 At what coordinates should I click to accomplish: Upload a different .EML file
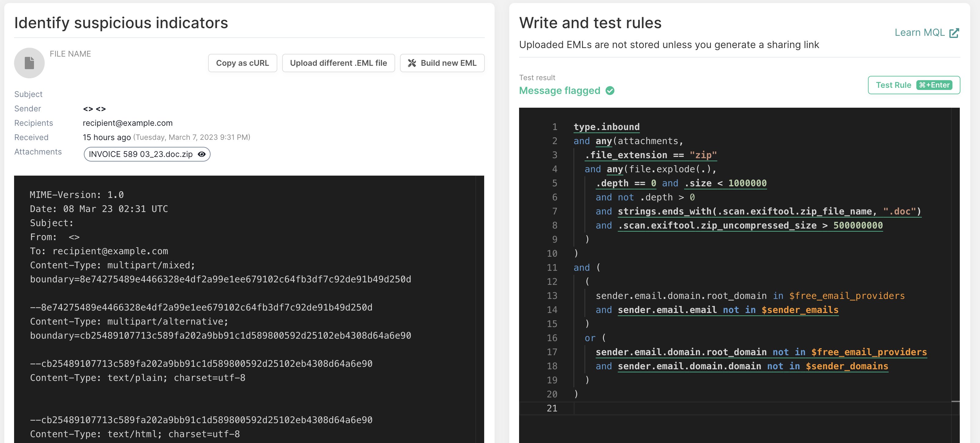point(338,63)
